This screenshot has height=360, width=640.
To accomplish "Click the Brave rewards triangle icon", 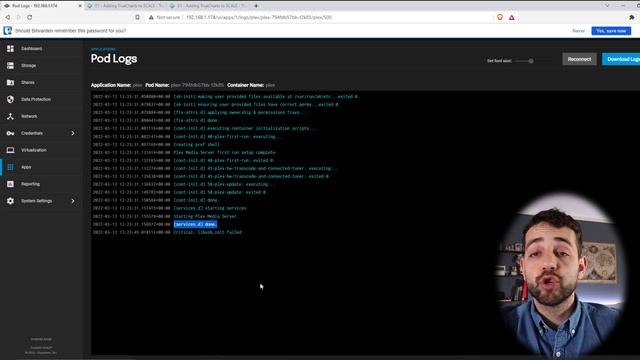I will pos(511,17).
